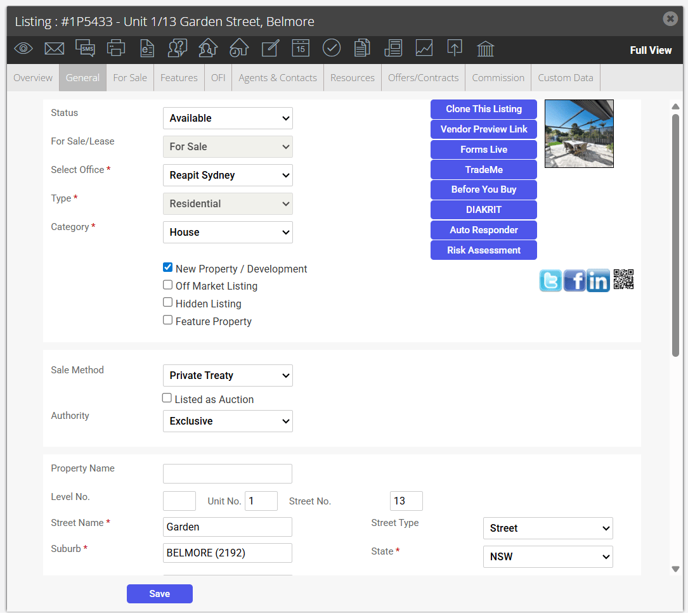Open the Sale Method dropdown

click(228, 376)
